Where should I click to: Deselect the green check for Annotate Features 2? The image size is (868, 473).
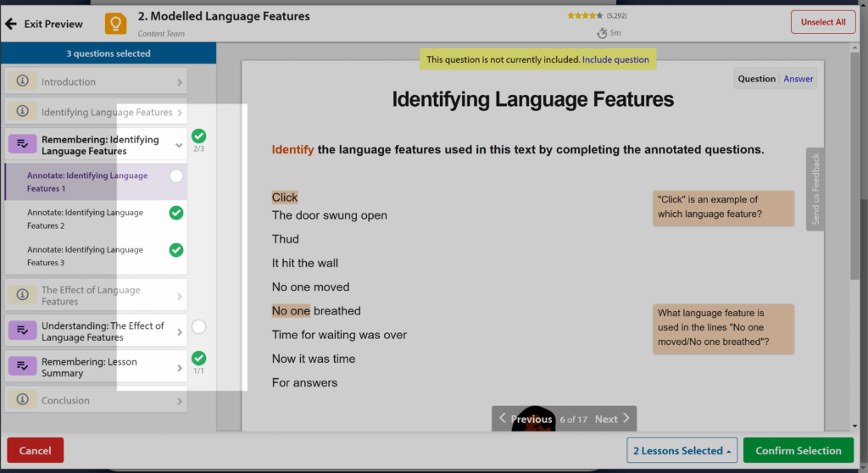click(x=176, y=213)
